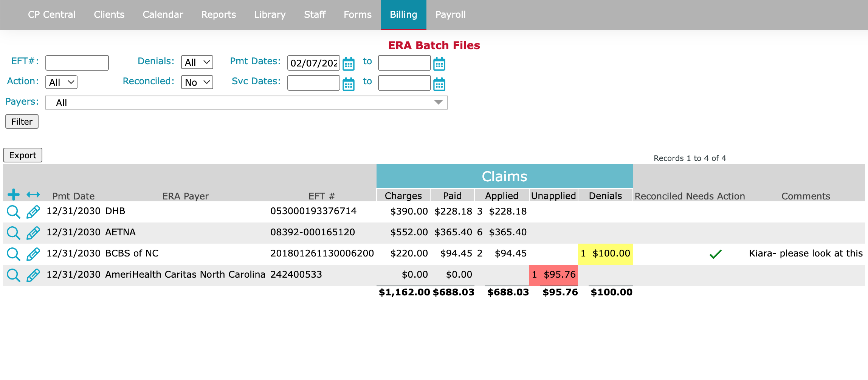Click the double-arrow column expand icon
The width and height of the screenshot is (868, 380).
tap(33, 195)
